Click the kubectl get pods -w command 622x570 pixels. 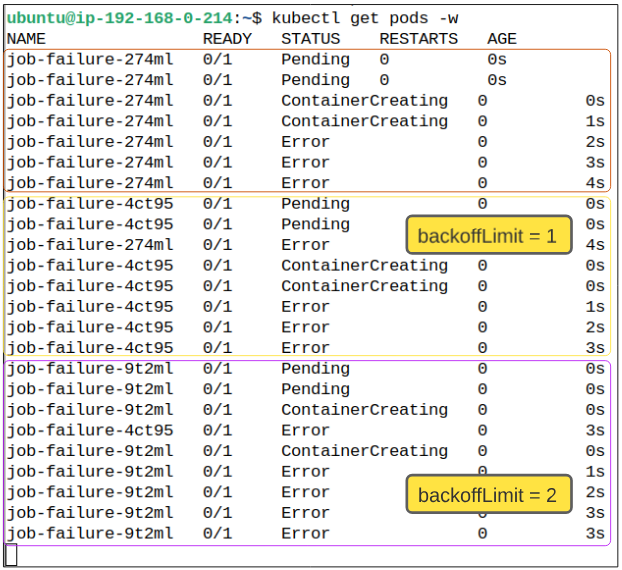[366, 18]
